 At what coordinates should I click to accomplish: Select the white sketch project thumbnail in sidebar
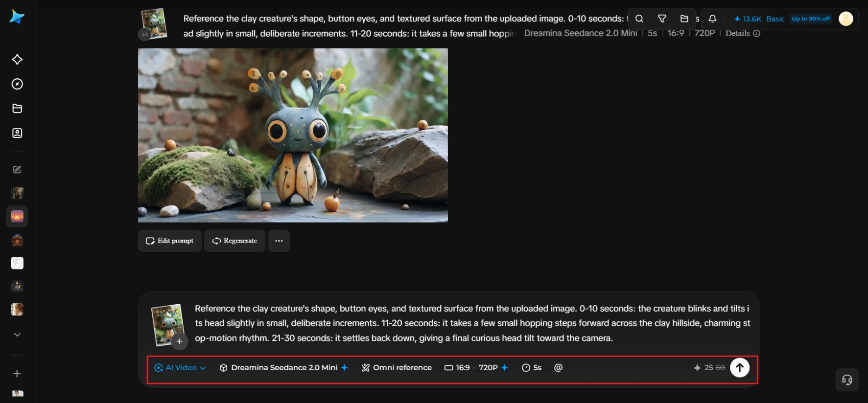[x=17, y=263]
